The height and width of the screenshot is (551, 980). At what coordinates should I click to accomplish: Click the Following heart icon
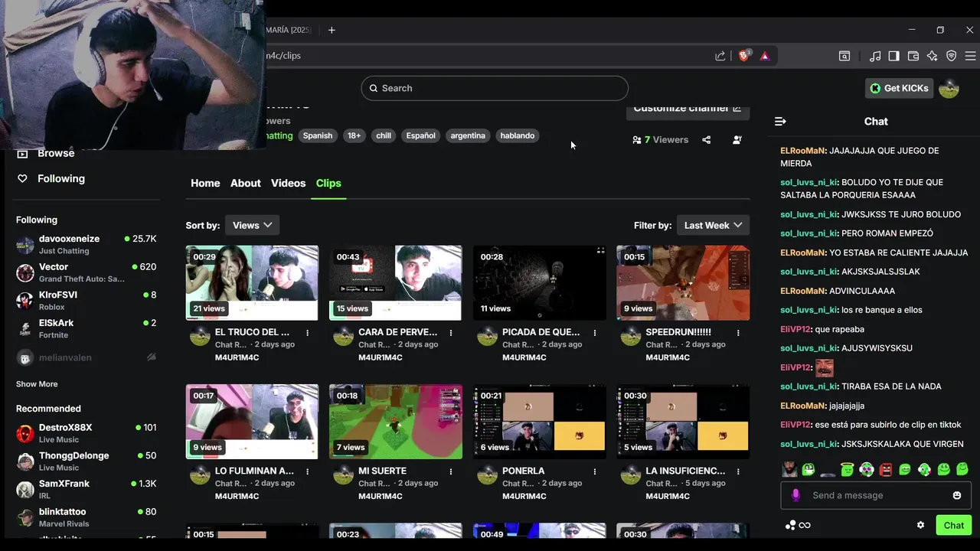click(22, 178)
